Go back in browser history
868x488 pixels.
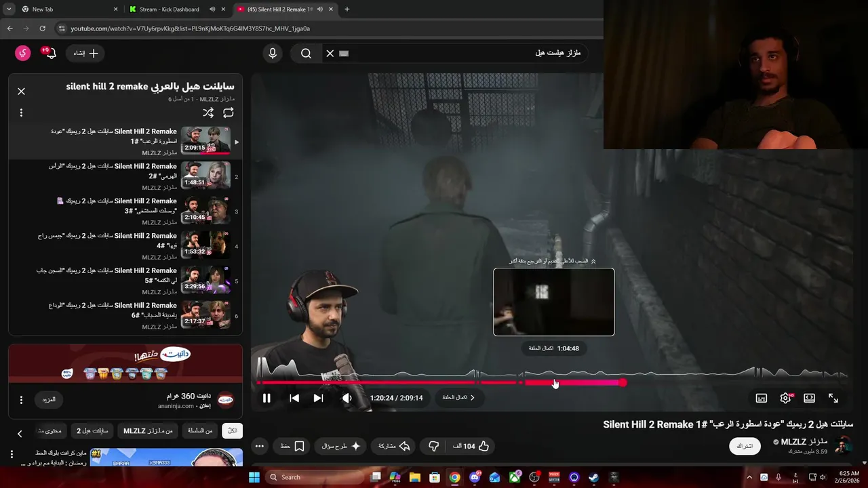pyautogui.click(x=9, y=28)
